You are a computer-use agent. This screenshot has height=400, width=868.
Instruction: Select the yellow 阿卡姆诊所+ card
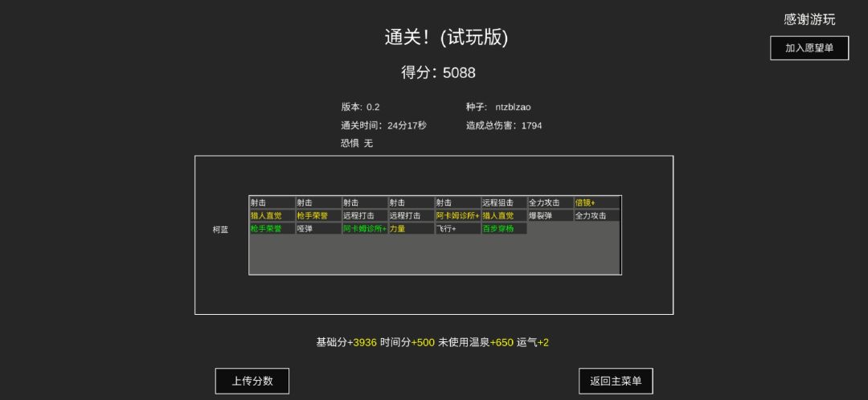point(457,216)
